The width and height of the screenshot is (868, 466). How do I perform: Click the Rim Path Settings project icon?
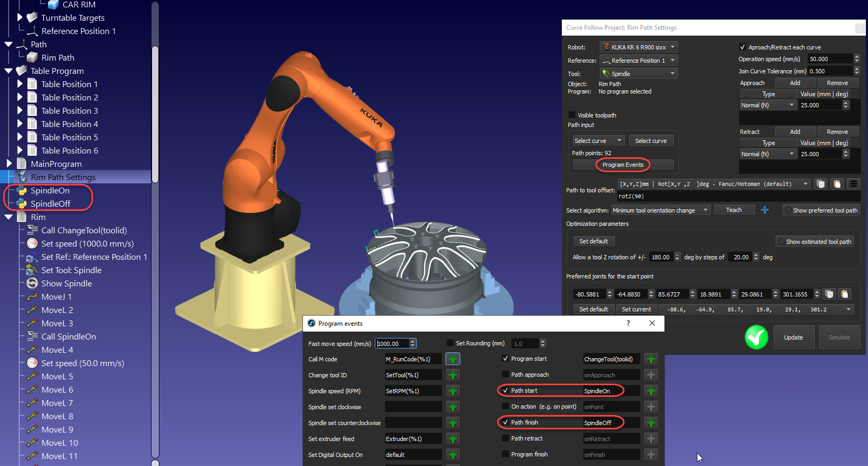[x=22, y=177]
